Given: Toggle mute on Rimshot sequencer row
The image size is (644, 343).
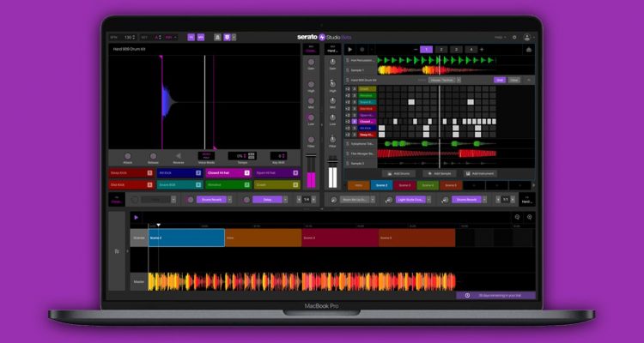Looking at the screenshot, I should point(348,95).
